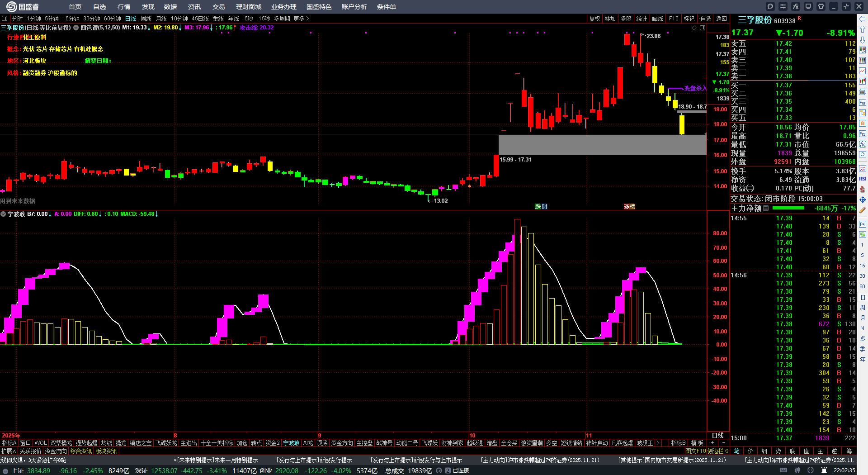Screen dimensions: 868x475
Task: Open 国内期市交易所提示 news link
Action: click(x=672, y=460)
